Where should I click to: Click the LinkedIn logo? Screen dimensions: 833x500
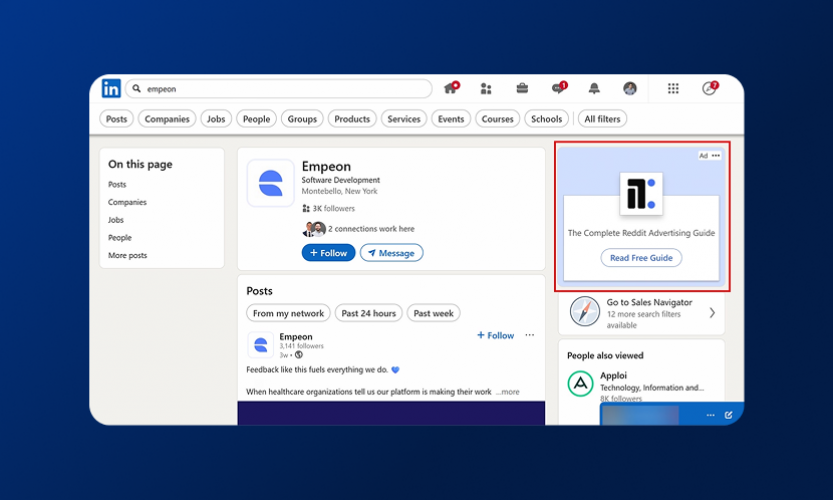point(112,89)
